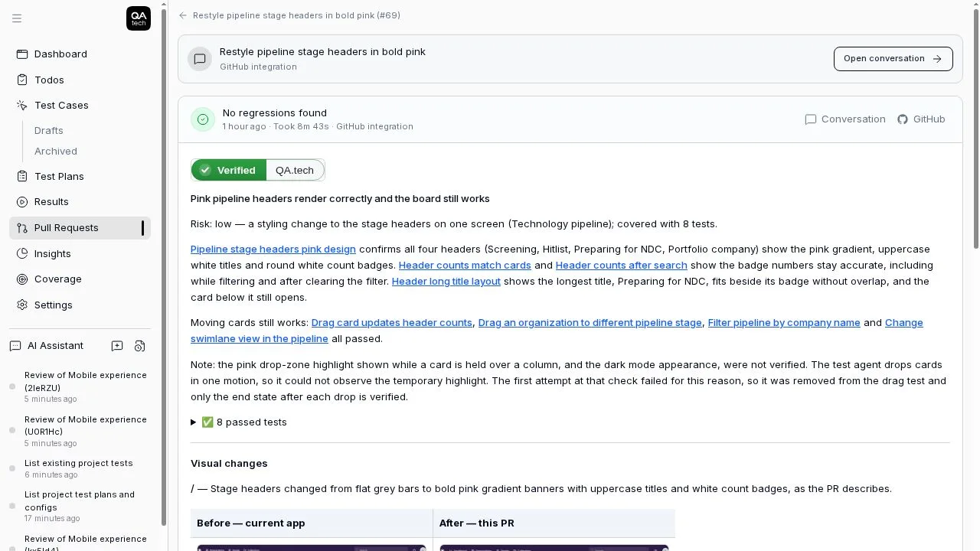Image resolution: width=980 pixels, height=551 pixels.
Task: Click the sidebar vertical scrollbar
Action: click(x=163, y=266)
